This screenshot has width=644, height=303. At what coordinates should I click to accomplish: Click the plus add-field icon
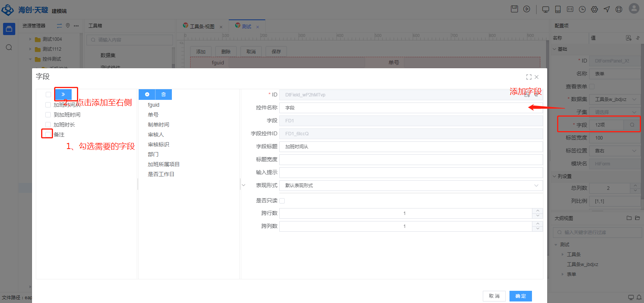147,95
